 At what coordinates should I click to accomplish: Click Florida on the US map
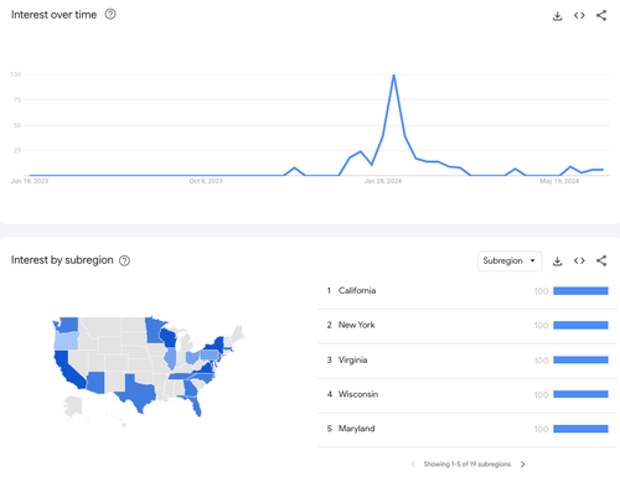tap(195, 404)
